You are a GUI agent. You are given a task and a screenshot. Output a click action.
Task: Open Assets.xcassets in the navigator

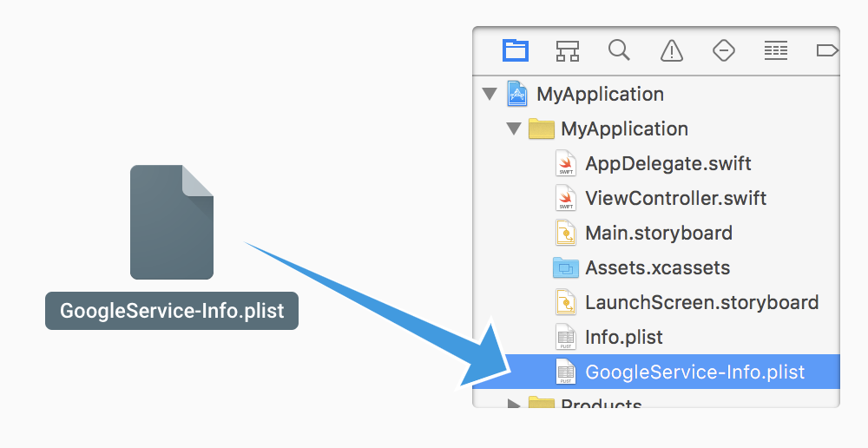658,268
